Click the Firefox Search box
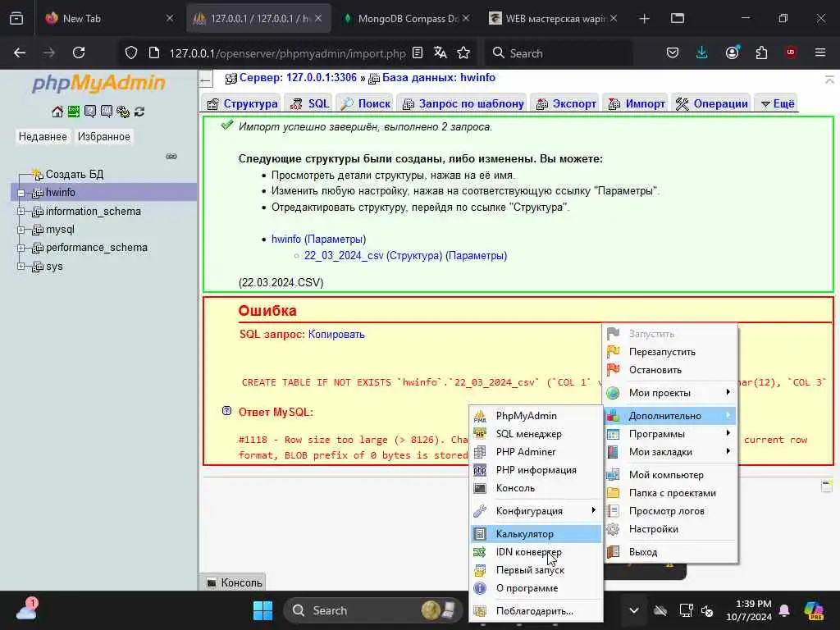This screenshot has height=630, width=840. (x=559, y=53)
